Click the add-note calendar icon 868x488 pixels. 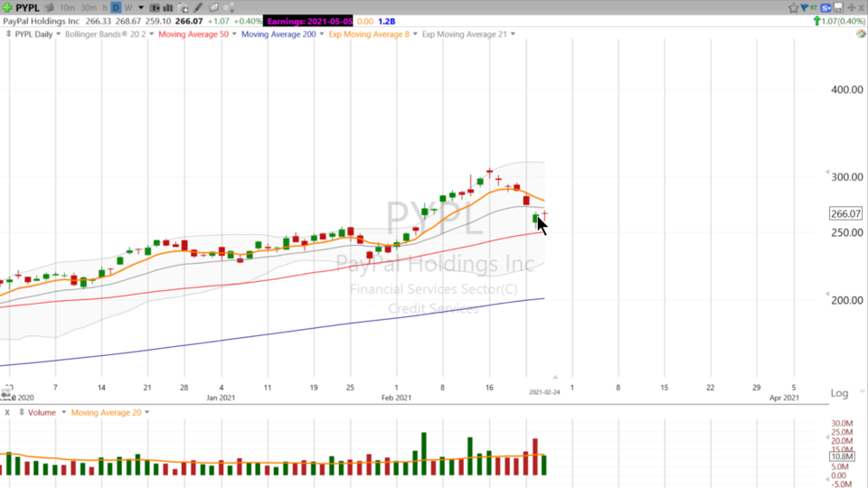click(183, 8)
